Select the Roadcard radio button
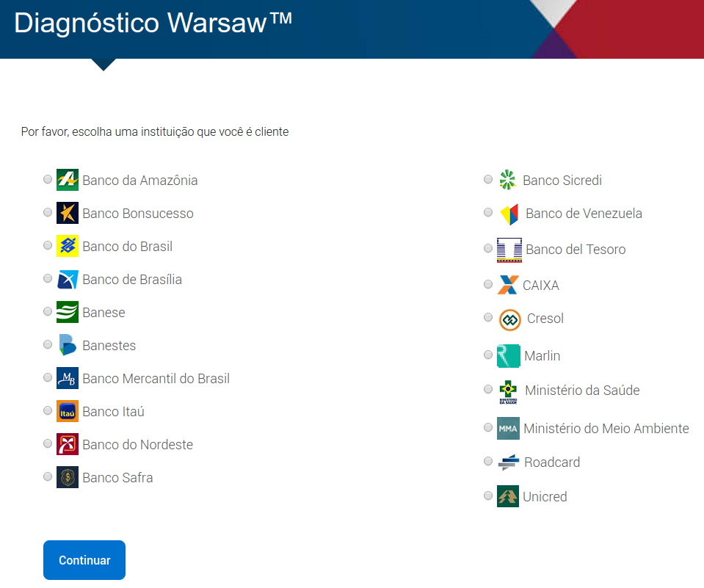 tap(488, 461)
